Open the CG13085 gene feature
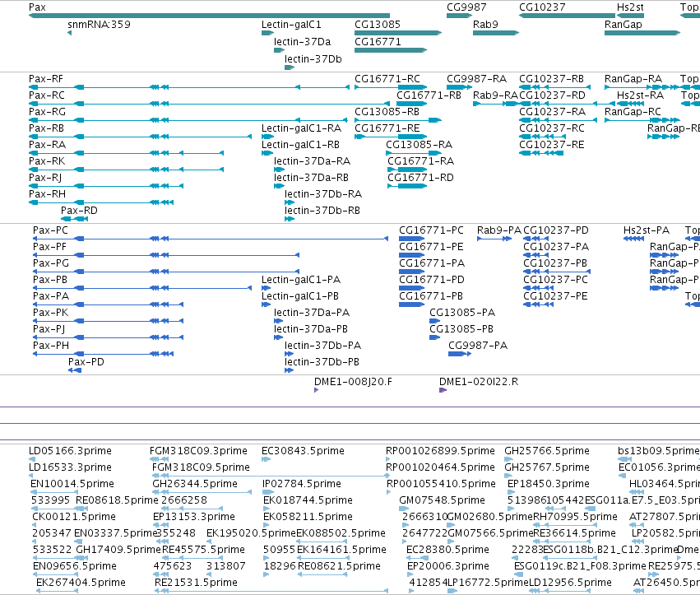The height and width of the screenshot is (595, 700). coord(378,25)
